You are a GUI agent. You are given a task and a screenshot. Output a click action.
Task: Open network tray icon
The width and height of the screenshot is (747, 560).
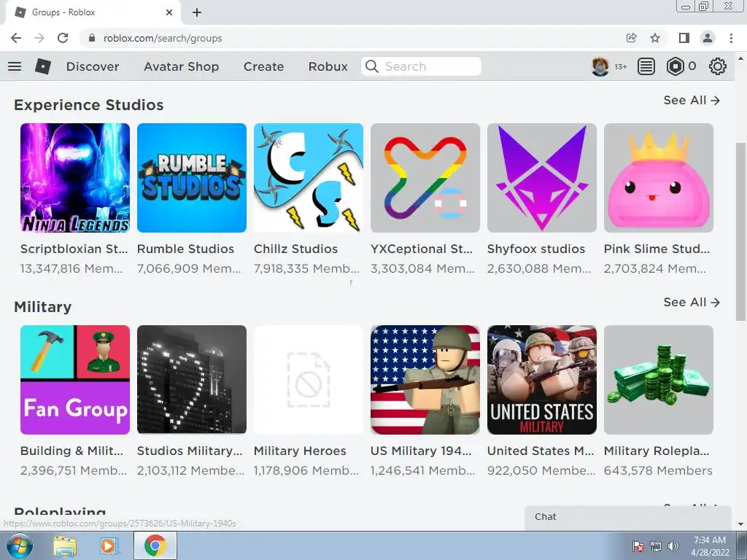click(656, 546)
